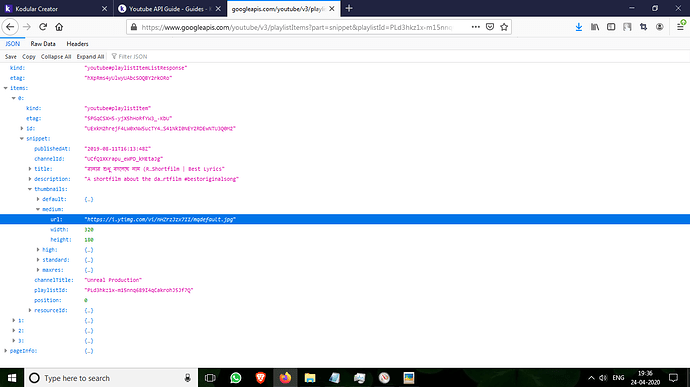Click Collapse All button

pos(55,56)
